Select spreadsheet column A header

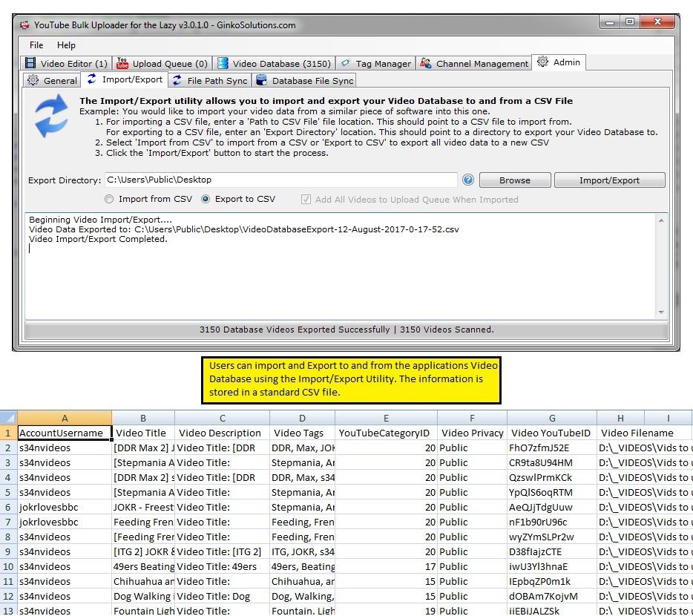(x=65, y=418)
